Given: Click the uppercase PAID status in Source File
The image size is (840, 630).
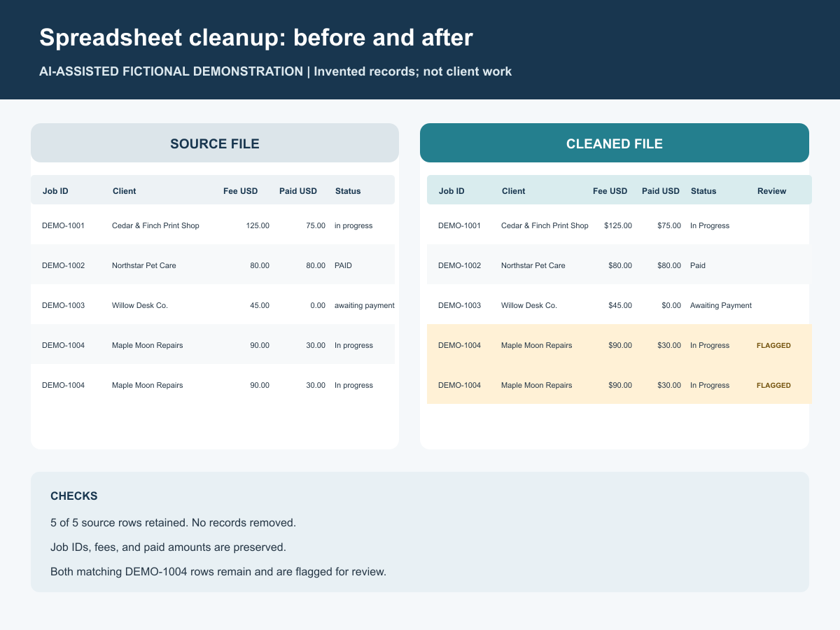Looking at the screenshot, I should pyautogui.click(x=343, y=265).
